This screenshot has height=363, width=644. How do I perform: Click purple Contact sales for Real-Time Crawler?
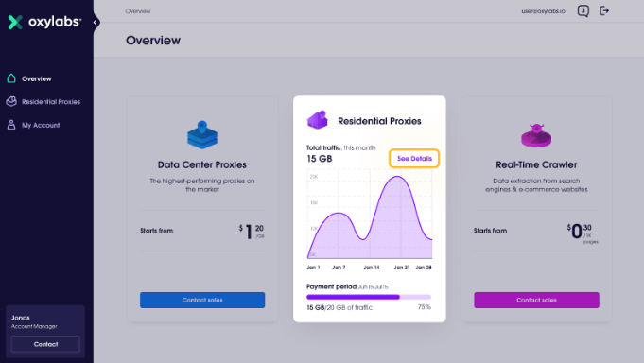point(536,301)
